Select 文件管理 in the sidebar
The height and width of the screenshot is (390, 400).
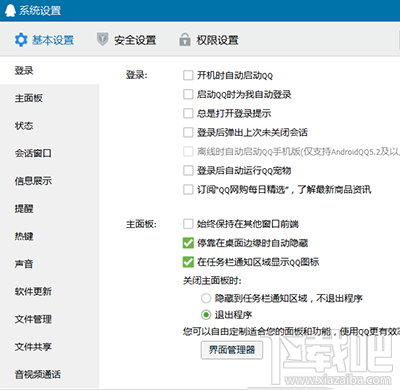[50, 319]
